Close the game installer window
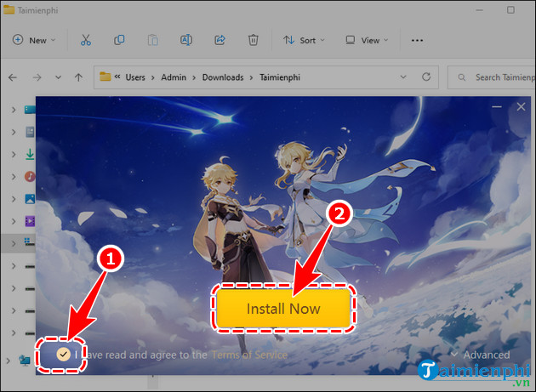This screenshot has height=392, width=536. click(x=521, y=107)
